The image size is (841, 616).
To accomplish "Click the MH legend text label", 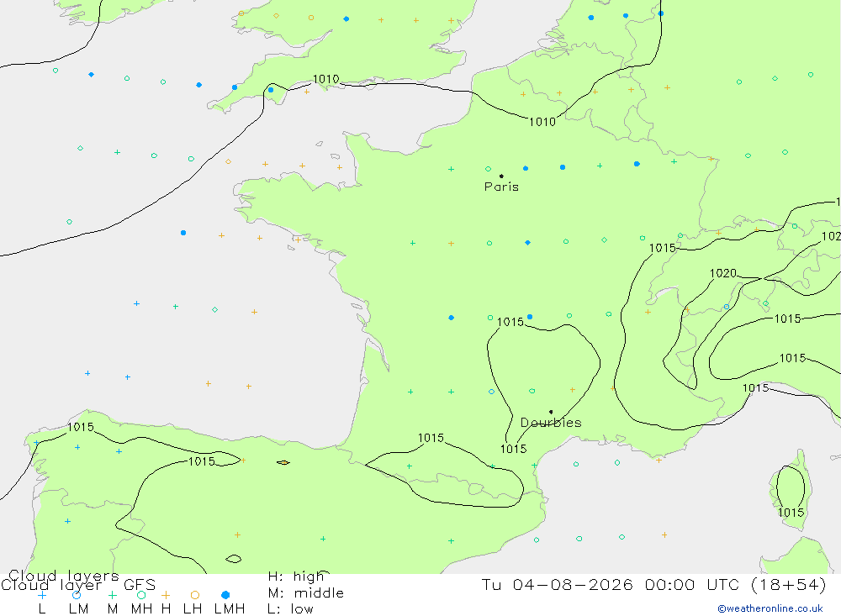I will [x=141, y=609].
